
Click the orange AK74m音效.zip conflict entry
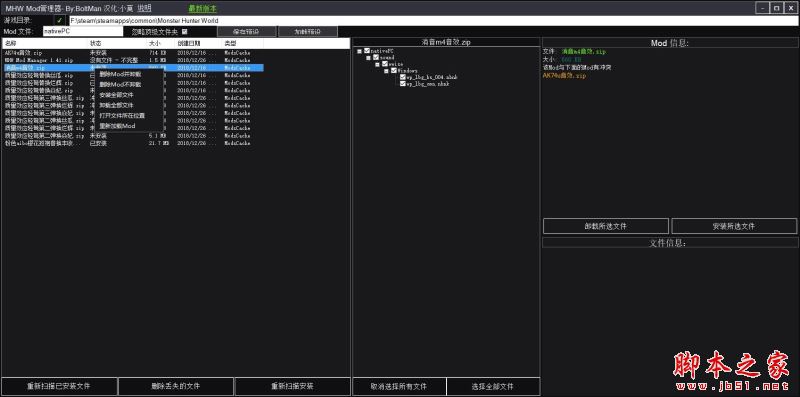point(564,76)
